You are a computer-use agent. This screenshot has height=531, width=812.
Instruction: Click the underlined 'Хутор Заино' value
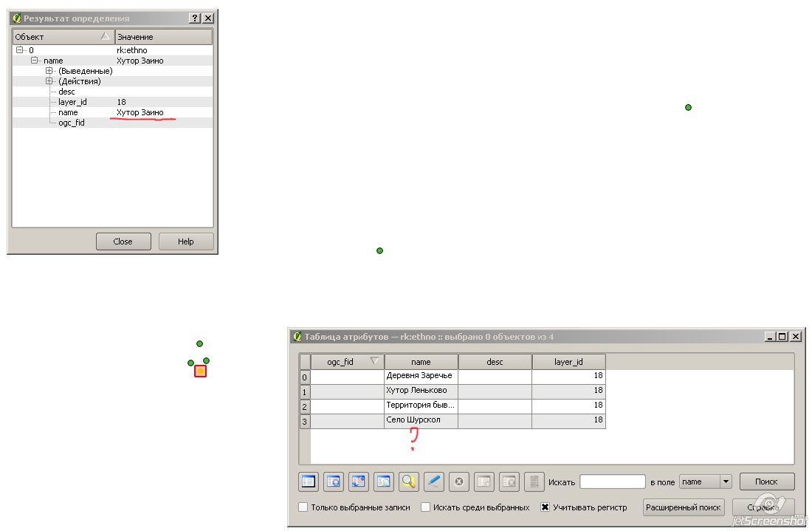140,112
